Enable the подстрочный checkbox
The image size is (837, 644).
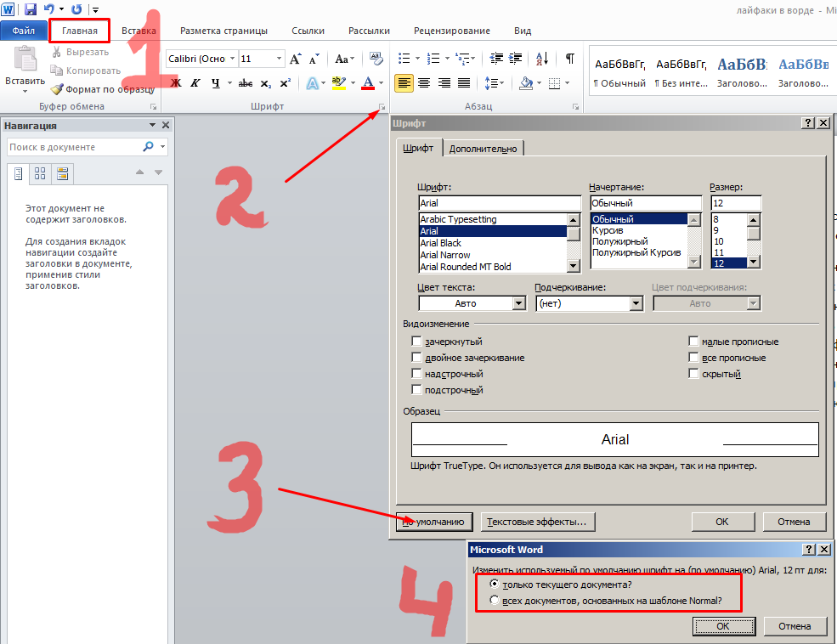pos(416,389)
